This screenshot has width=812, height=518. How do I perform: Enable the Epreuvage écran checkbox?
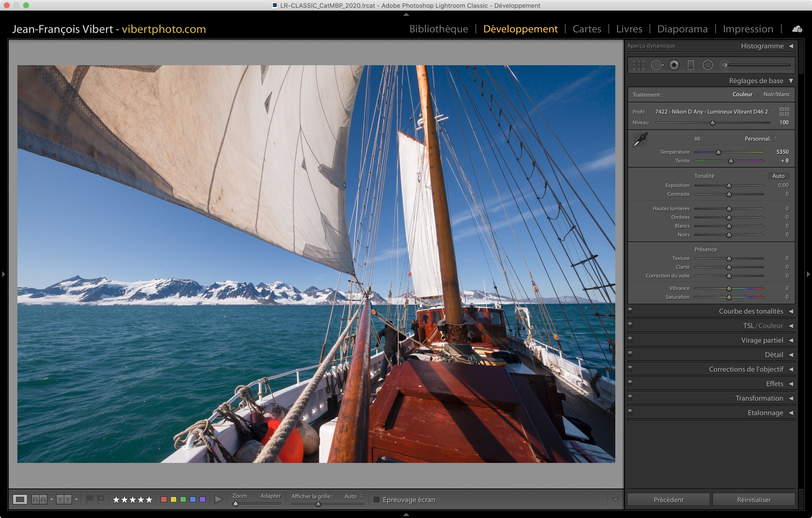(x=377, y=499)
